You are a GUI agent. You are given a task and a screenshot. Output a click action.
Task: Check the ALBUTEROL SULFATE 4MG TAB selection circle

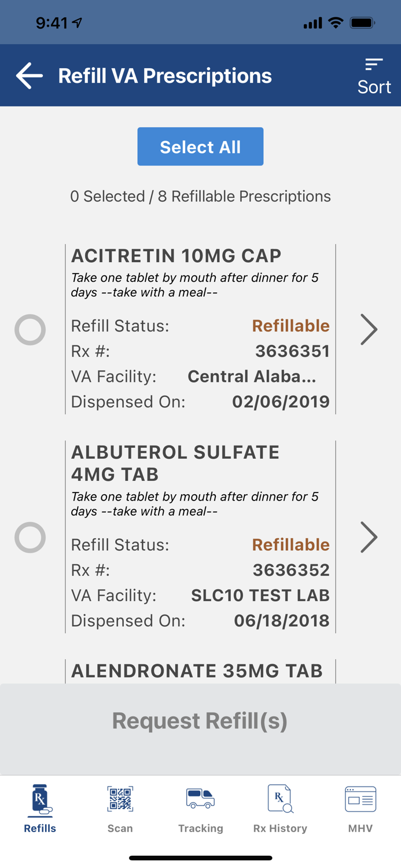(x=30, y=538)
